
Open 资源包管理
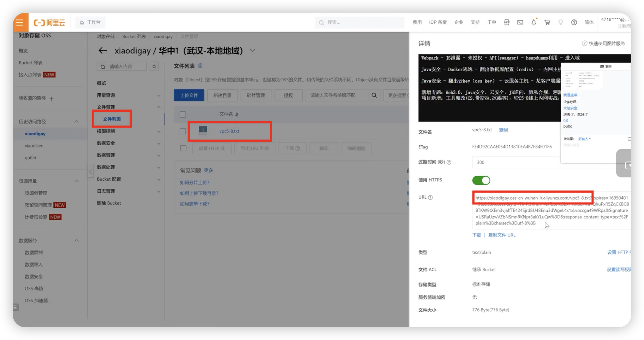pyautogui.click(x=36, y=193)
